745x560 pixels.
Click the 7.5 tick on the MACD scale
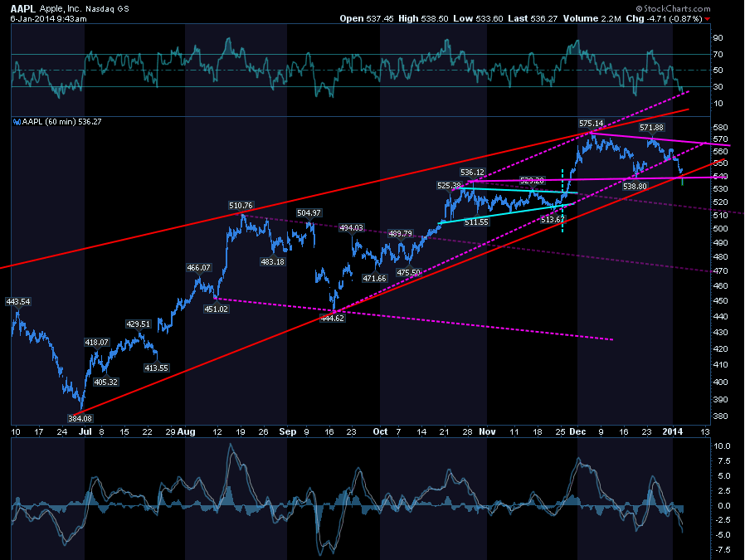click(x=723, y=461)
